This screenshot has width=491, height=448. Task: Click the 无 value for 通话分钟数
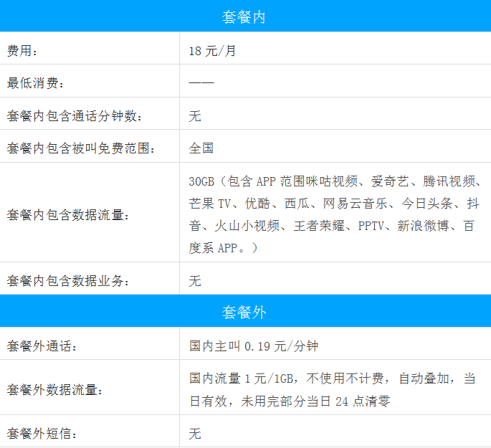coord(195,116)
